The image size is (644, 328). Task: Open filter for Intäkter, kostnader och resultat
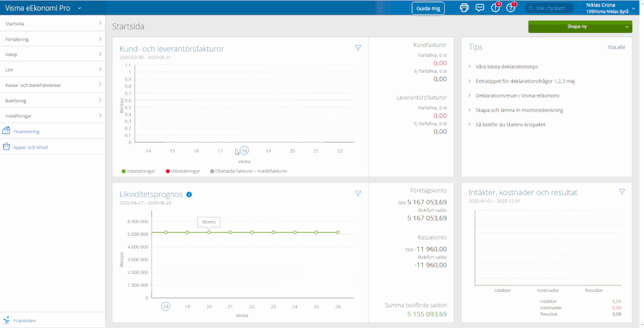[621, 192]
